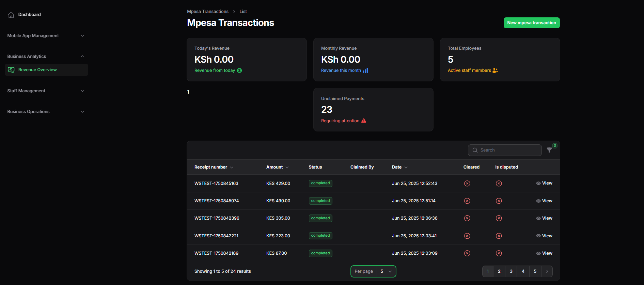
Task: Click Cleared icon for WSTEST-1750845074
Action: [x=467, y=201]
